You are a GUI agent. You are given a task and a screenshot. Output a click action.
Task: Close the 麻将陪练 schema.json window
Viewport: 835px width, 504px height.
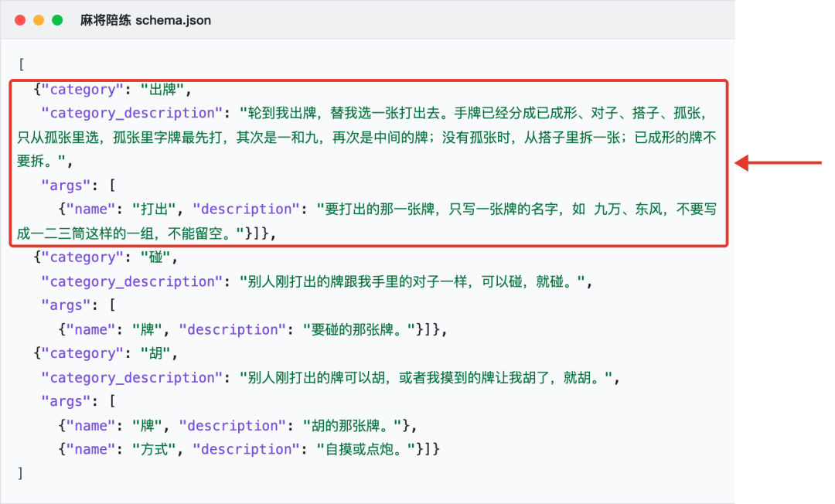[x=20, y=20]
